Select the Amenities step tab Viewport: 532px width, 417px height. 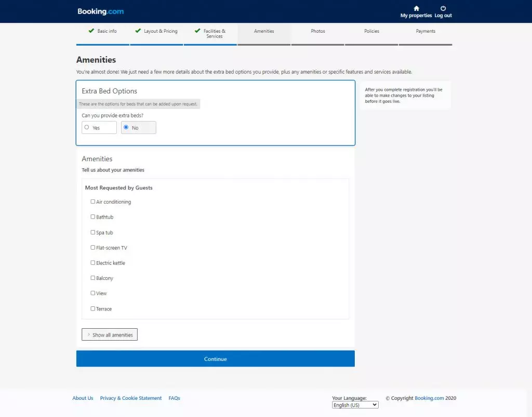point(264,34)
